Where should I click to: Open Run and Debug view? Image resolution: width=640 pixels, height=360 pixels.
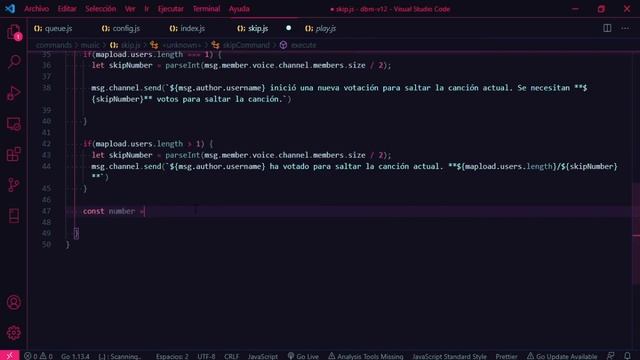click(13, 93)
